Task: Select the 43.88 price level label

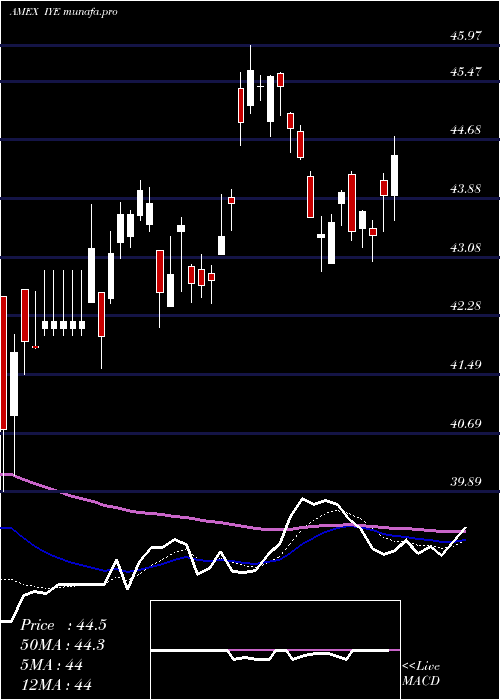Action: [466, 188]
